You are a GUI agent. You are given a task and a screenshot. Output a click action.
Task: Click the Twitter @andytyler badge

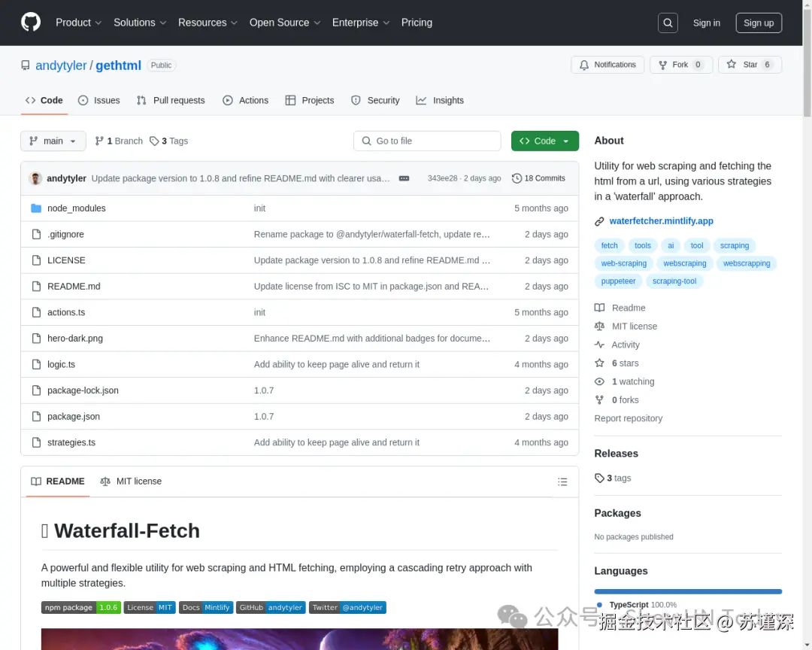point(347,608)
